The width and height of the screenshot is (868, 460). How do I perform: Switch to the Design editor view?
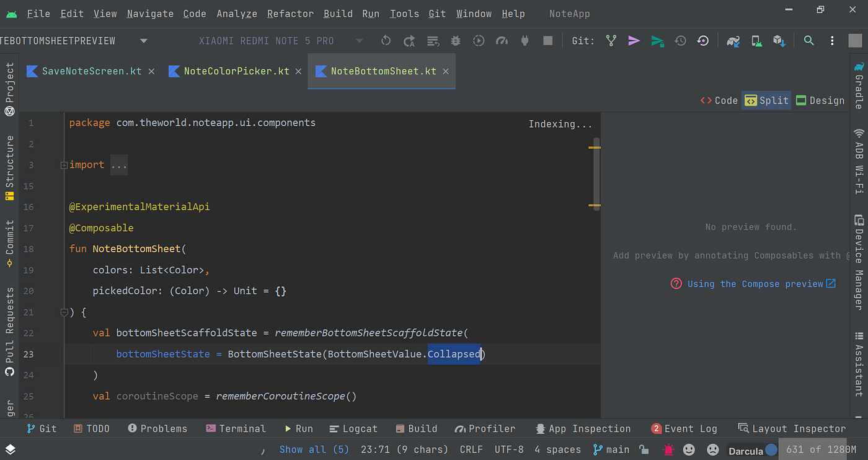click(820, 100)
